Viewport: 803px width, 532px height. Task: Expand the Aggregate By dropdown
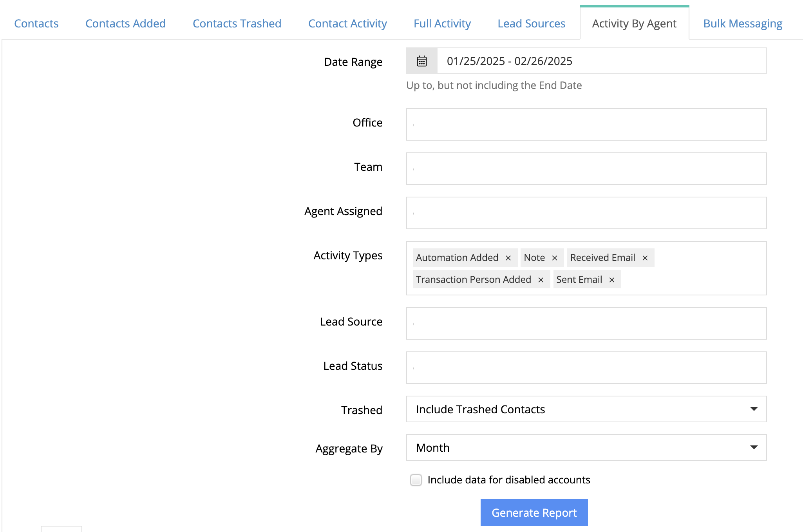(x=586, y=447)
